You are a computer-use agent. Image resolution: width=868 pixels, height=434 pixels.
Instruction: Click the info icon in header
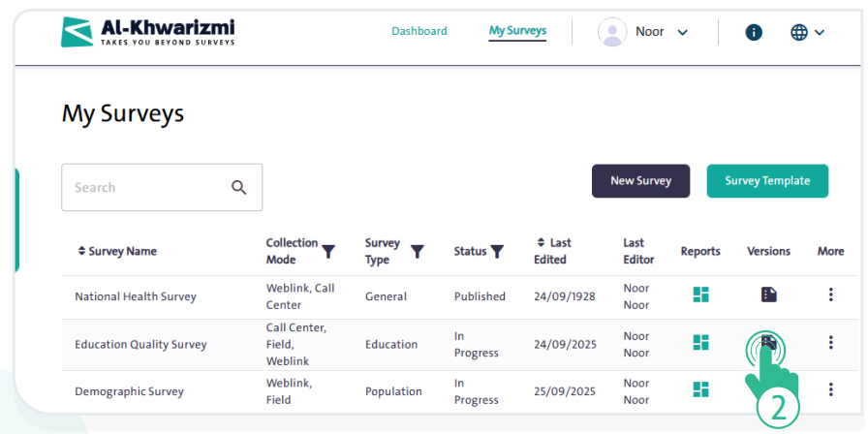pos(754,32)
